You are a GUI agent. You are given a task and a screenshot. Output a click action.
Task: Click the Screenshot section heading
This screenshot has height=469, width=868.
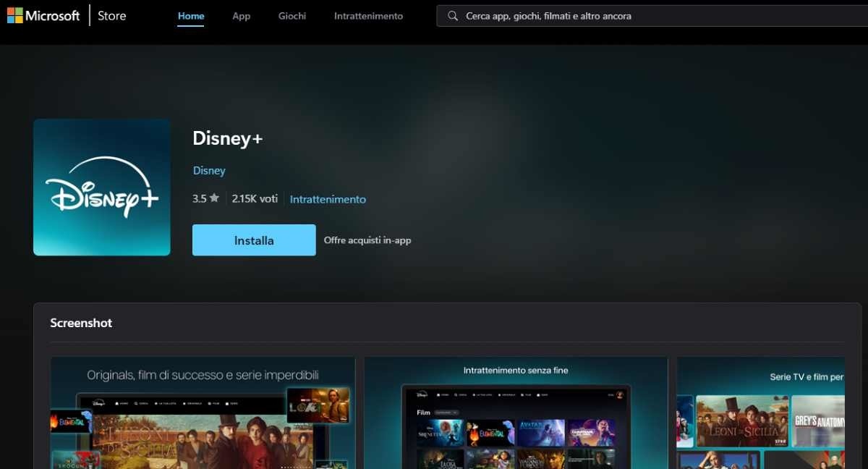click(x=81, y=323)
